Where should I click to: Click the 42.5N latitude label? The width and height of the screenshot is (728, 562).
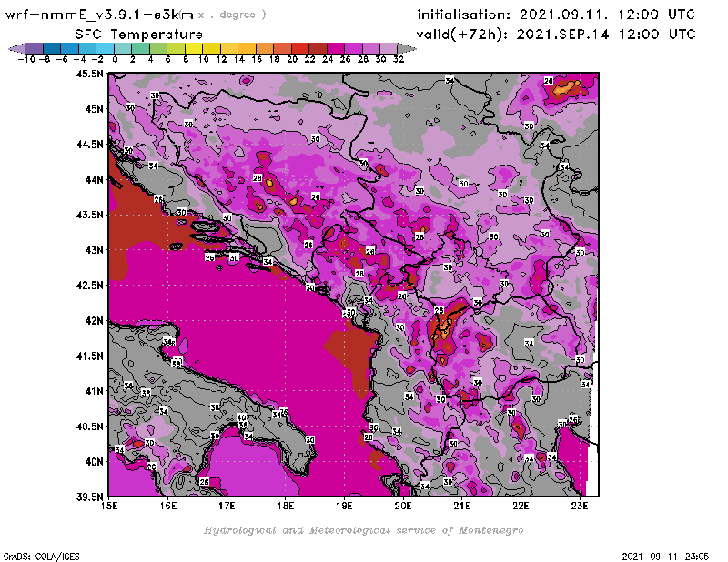click(x=89, y=286)
